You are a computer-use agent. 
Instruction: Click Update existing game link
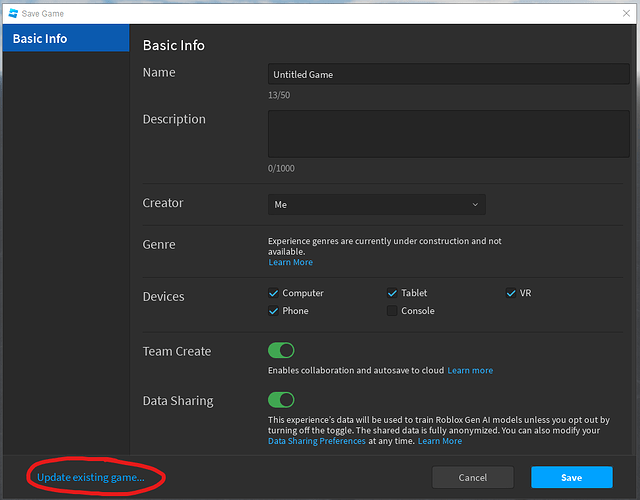[x=90, y=478]
